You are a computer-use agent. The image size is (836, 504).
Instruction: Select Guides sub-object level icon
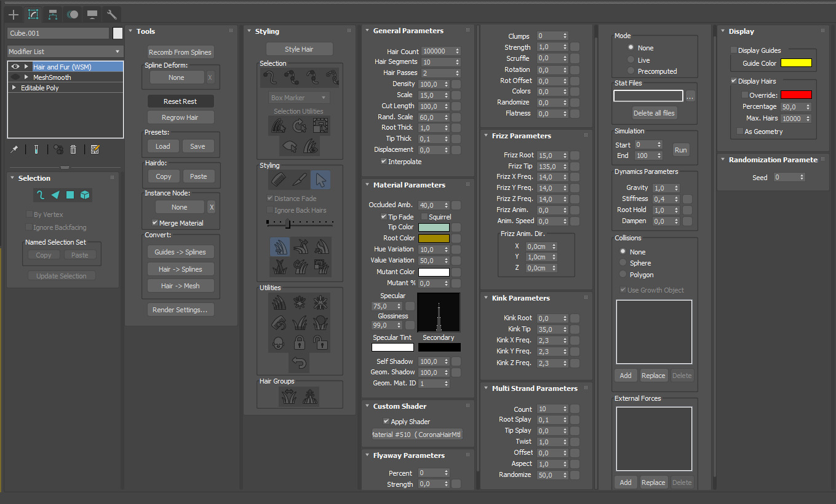41,195
